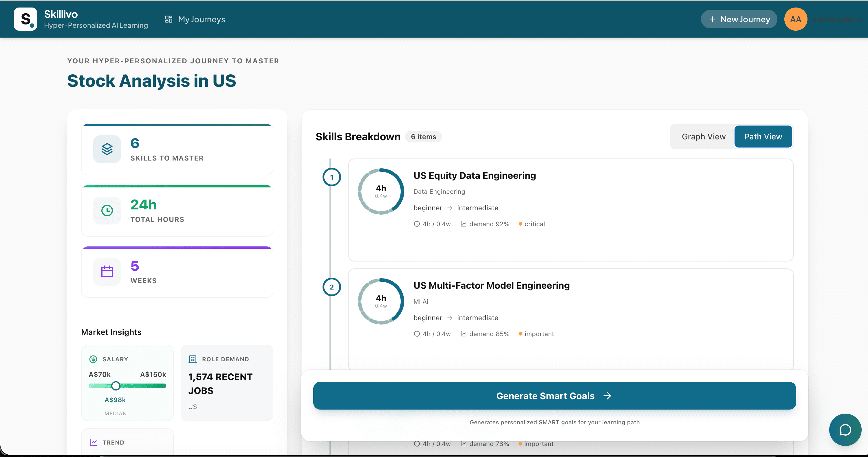Click the Market Insights heading
This screenshot has width=868, height=457.
pyautogui.click(x=111, y=332)
